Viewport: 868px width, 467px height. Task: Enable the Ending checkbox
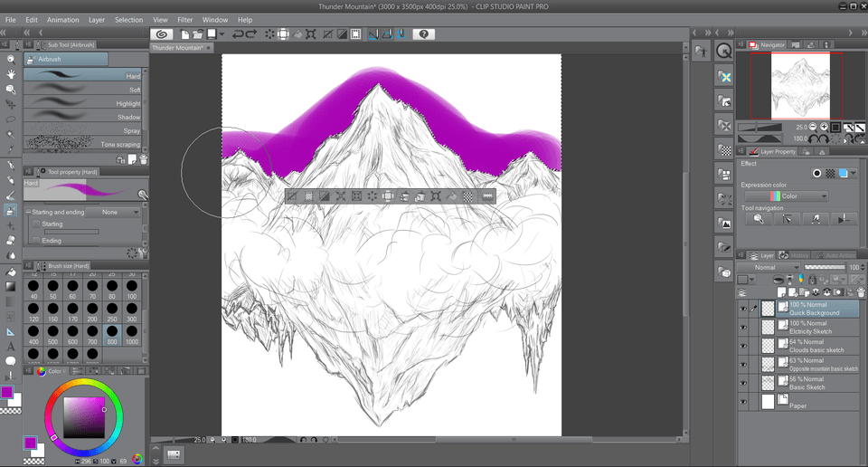[36, 241]
